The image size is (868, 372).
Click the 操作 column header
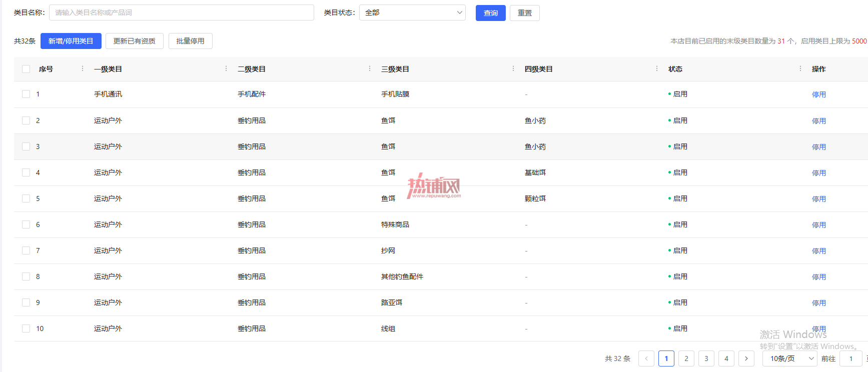coord(819,69)
